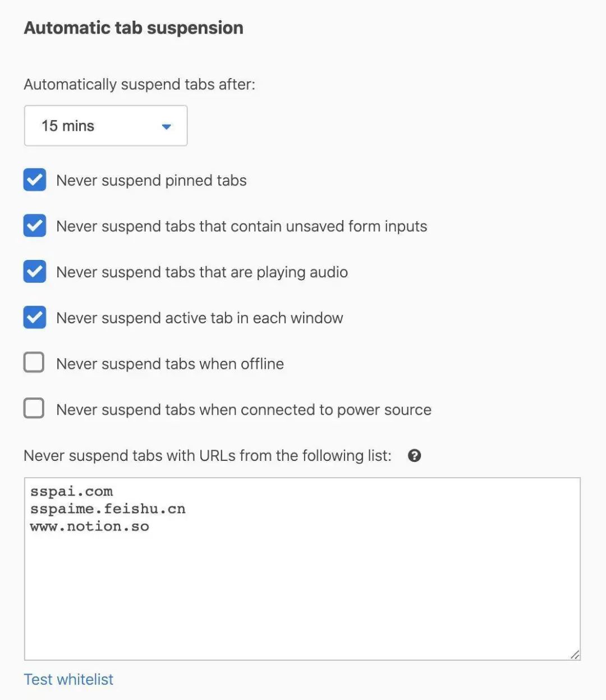Click the empty area of the whitelist text box
The image size is (606, 700).
click(x=302, y=595)
